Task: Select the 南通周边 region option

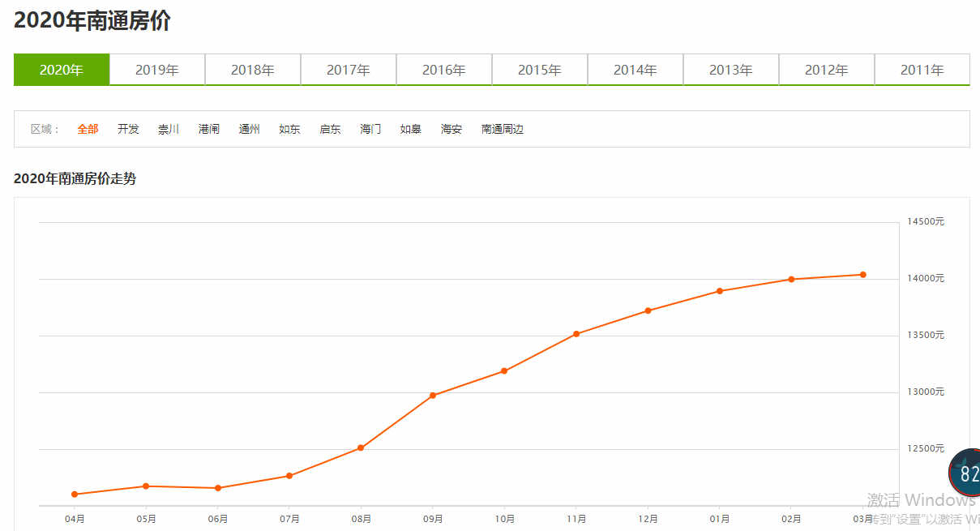Action: [x=503, y=128]
